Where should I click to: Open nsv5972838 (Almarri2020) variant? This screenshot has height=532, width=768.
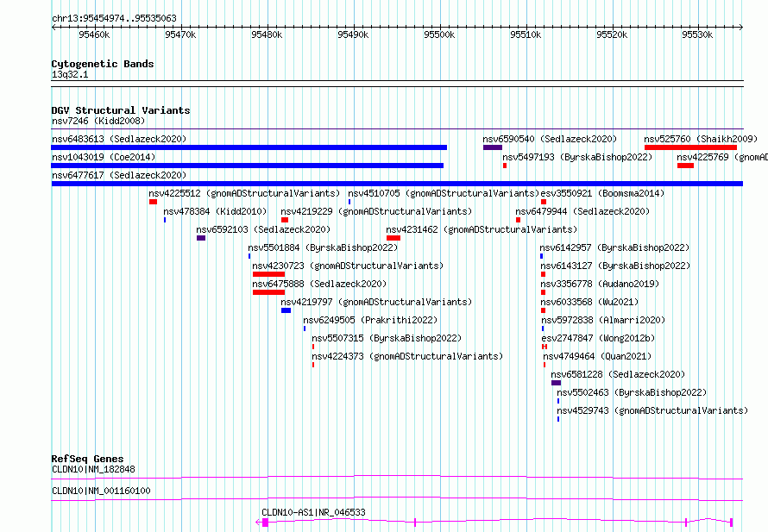(x=603, y=320)
